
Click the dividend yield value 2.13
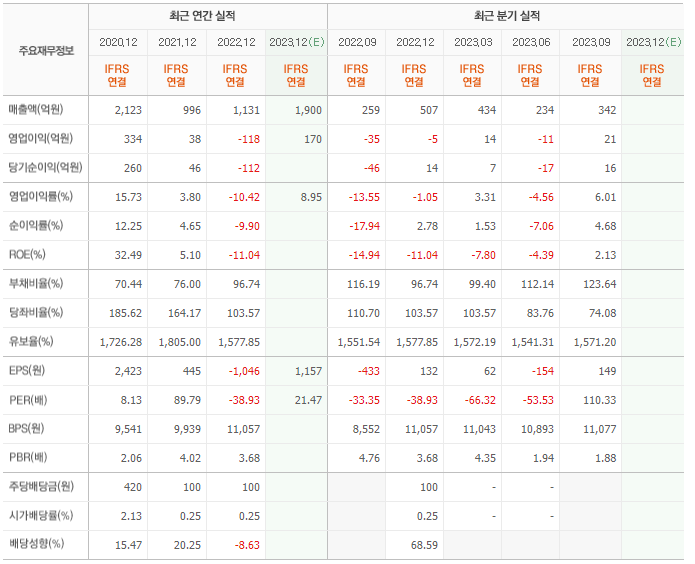point(131,517)
